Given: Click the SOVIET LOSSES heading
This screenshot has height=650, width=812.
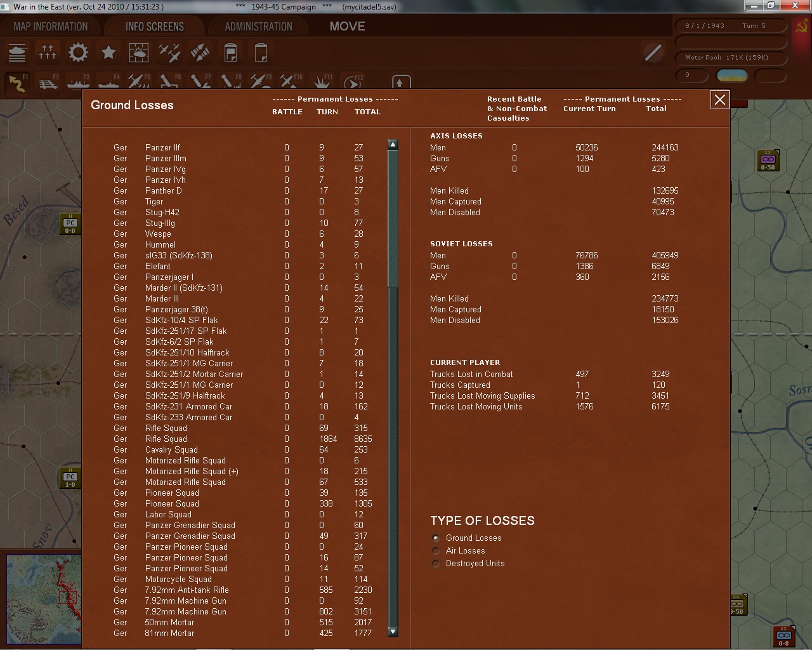Looking at the screenshot, I should (461, 244).
